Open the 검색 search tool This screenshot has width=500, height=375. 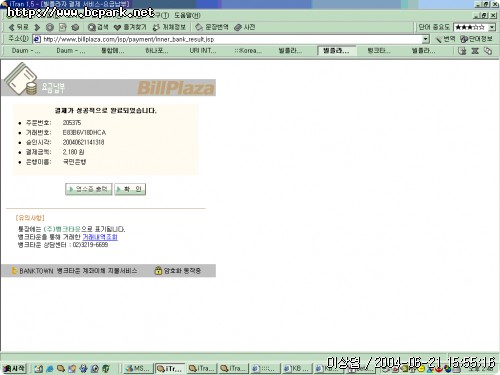[x=98, y=27]
